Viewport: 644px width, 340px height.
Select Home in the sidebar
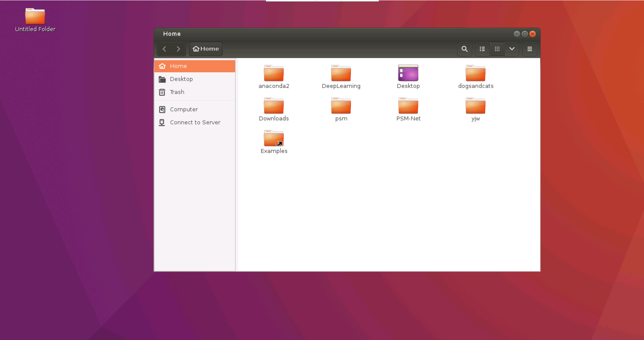point(178,66)
